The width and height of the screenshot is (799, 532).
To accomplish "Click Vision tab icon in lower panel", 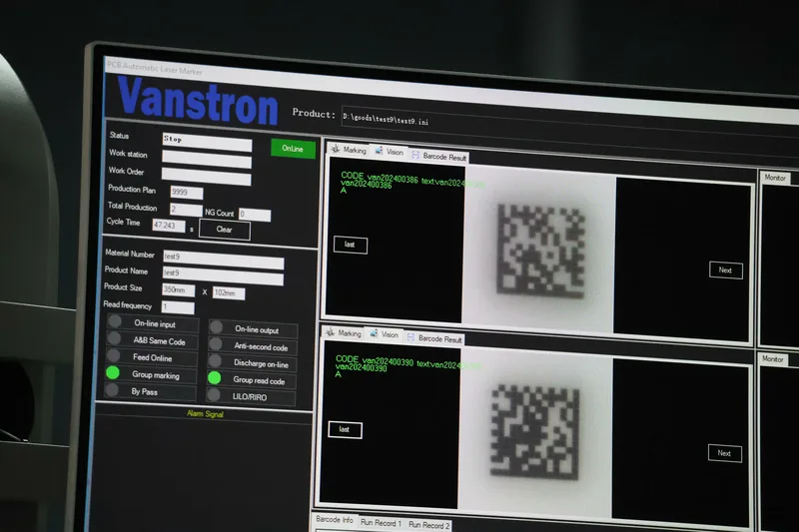I will pos(374,334).
